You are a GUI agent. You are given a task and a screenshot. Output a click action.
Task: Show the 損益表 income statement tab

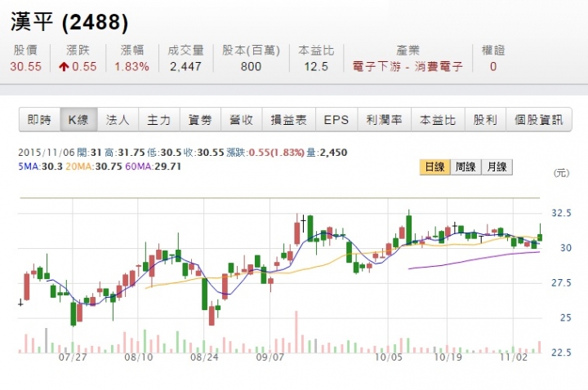pos(289,120)
